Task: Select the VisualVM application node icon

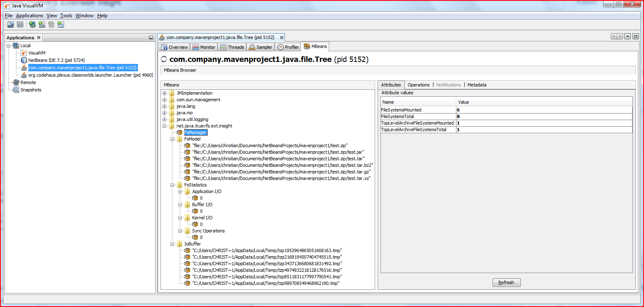Action: pyautogui.click(x=24, y=53)
